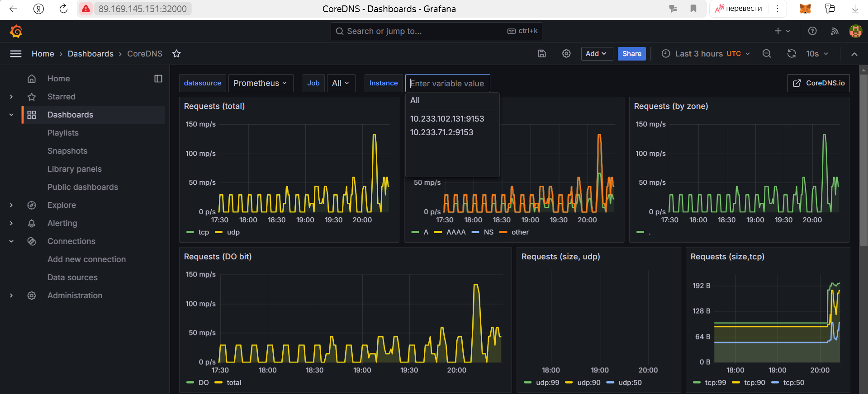Expand the Starred sidebar section
This screenshot has height=394, width=868.
click(x=11, y=97)
